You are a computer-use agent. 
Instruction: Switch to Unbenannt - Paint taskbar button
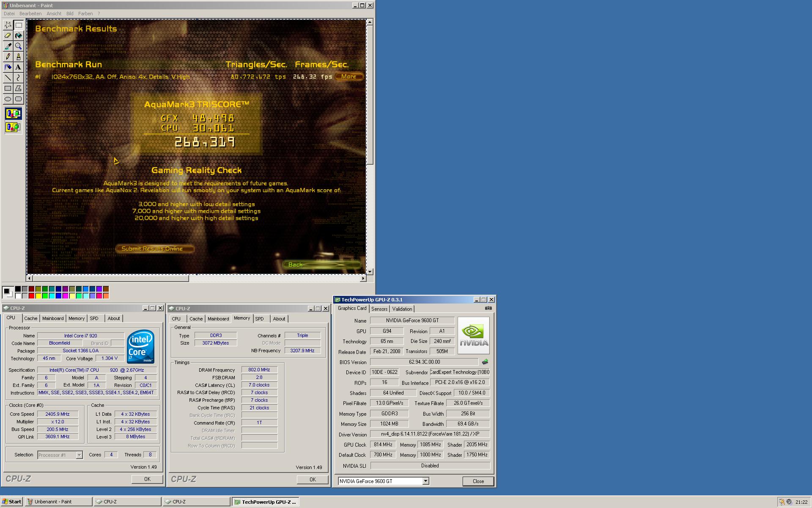point(58,502)
